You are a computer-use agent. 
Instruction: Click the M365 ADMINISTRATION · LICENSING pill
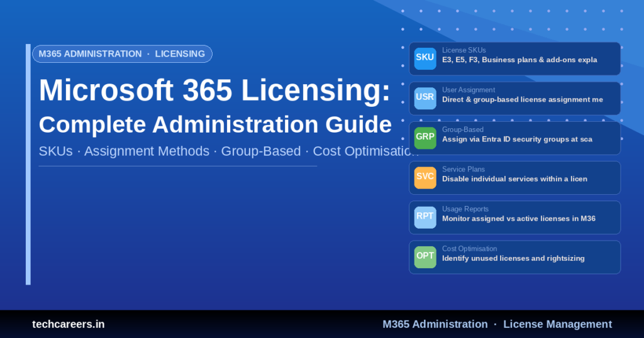pos(122,54)
